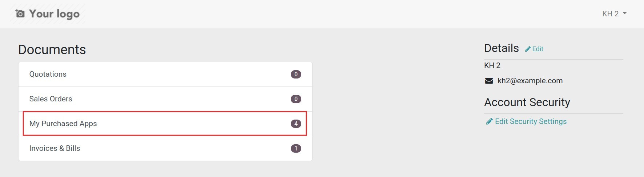
Task: Click the envelope icon next to email
Action: pyautogui.click(x=489, y=81)
